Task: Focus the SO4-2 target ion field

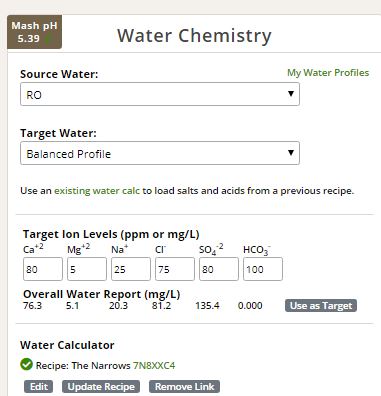Action: tap(219, 269)
